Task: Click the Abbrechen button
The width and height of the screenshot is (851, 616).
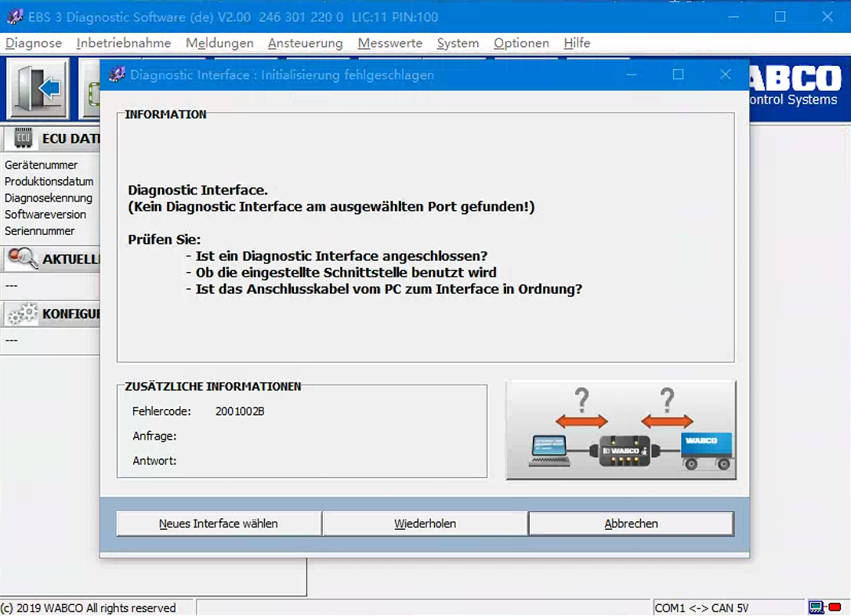Action: click(x=631, y=524)
